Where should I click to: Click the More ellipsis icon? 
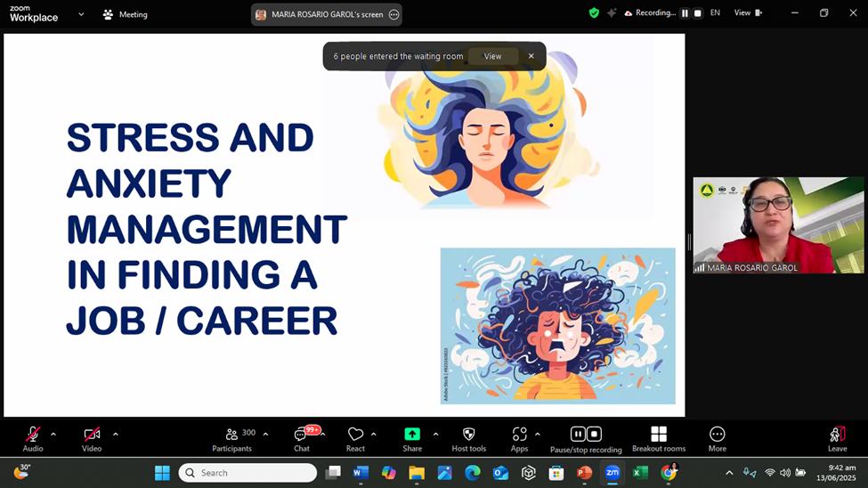(x=717, y=434)
